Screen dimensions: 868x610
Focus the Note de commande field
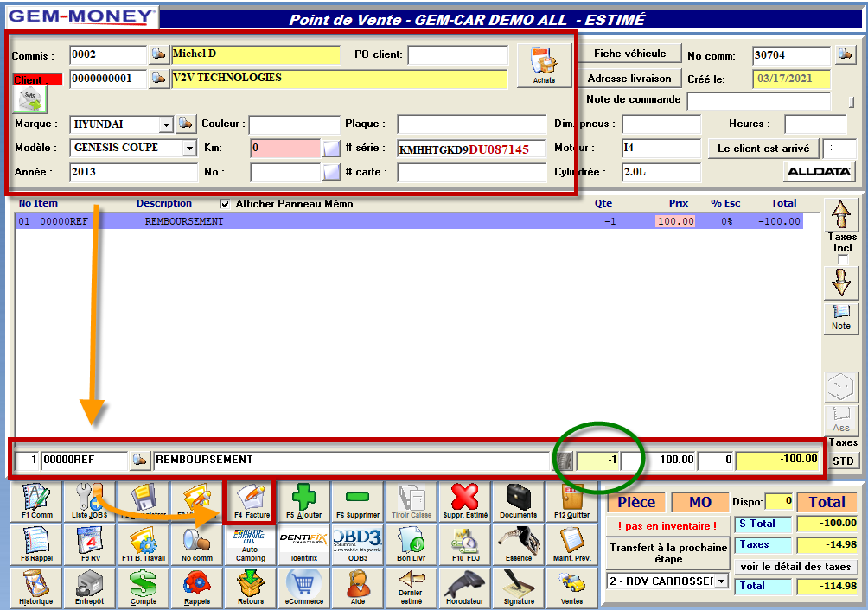tap(759, 101)
